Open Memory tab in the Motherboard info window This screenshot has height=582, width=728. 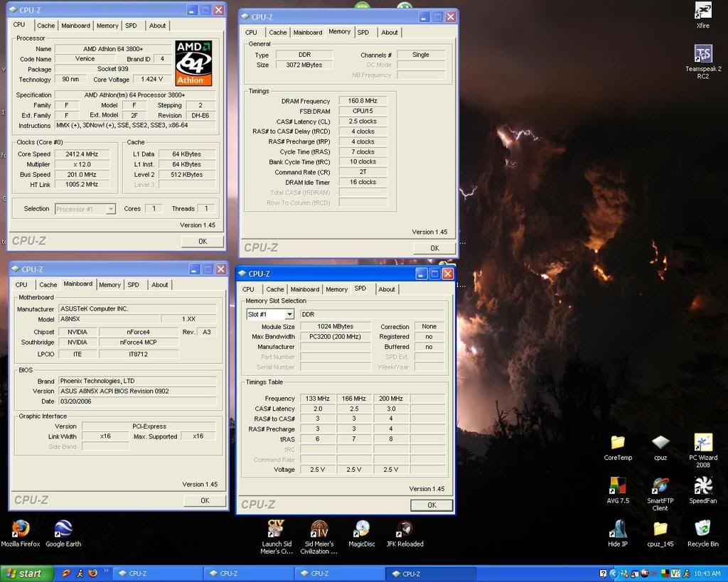coord(109,284)
